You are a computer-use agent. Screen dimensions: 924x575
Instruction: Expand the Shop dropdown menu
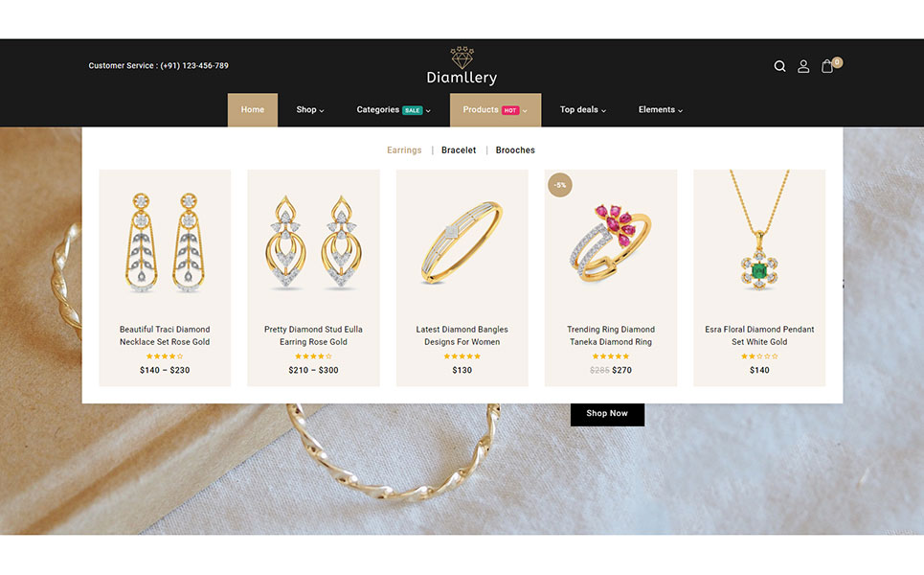click(x=310, y=109)
